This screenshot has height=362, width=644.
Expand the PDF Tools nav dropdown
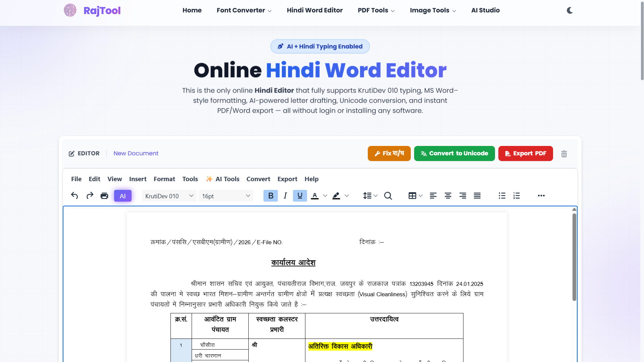[x=376, y=10]
